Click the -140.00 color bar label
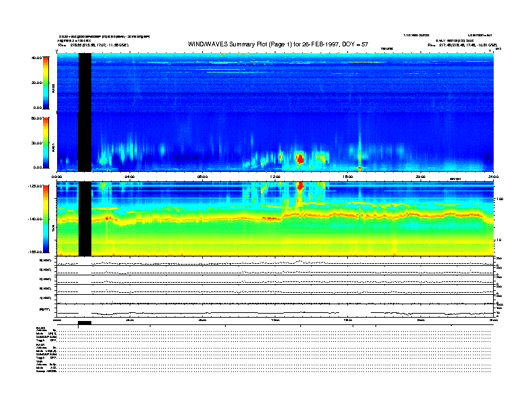This screenshot has height=411, width=532. (x=35, y=219)
